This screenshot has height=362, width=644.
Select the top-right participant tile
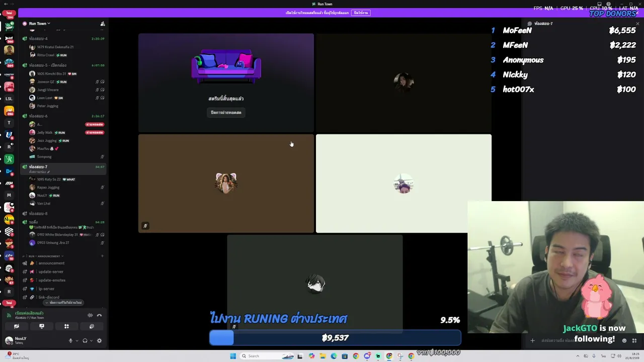(404, 82)
